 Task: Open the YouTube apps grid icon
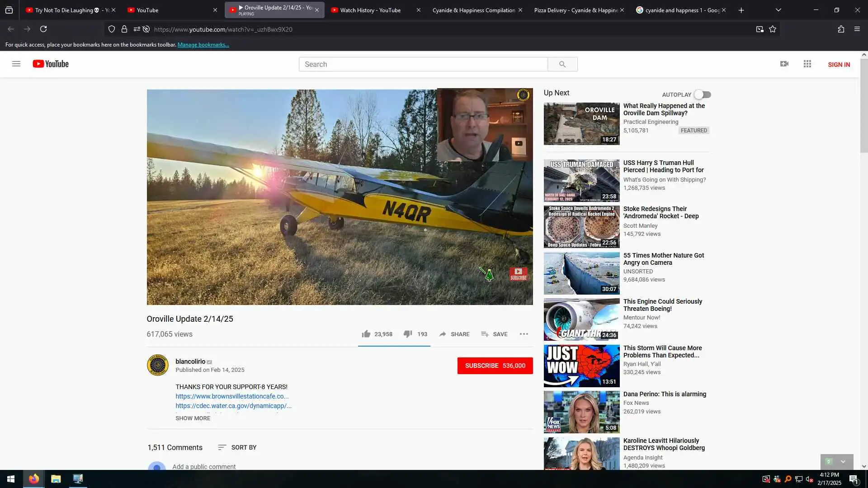[x=807, y=64]
